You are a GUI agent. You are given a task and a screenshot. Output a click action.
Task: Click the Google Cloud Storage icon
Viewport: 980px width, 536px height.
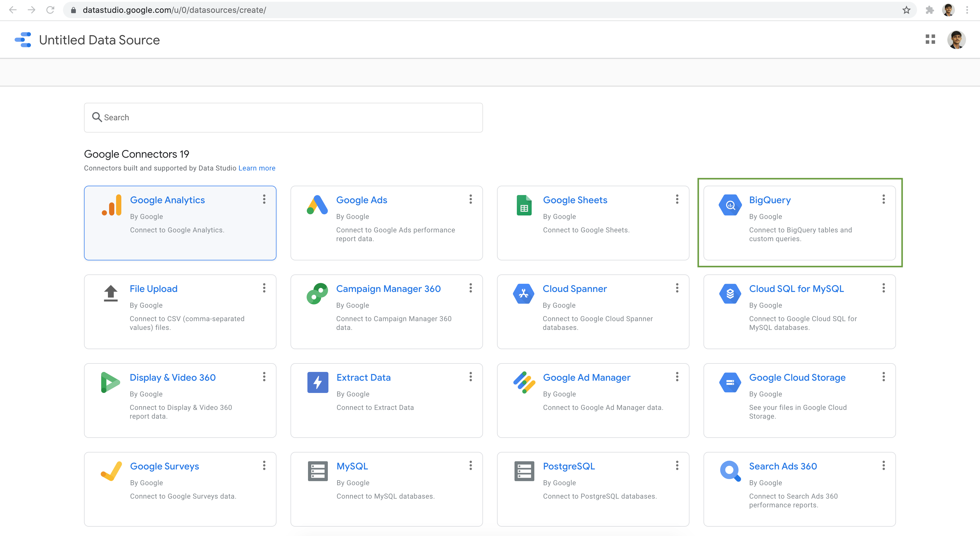pos(730,382)
